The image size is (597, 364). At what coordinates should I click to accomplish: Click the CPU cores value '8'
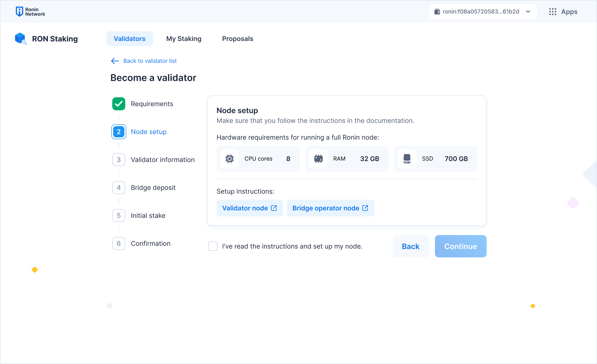pyautogui.click(x=288, y=159)
